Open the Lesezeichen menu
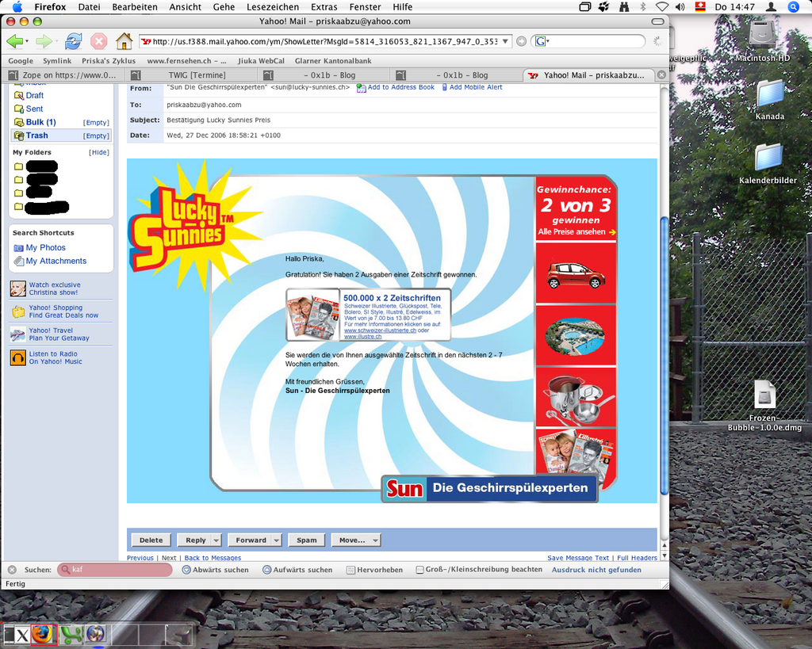The height and width of the screenshot is (649, 812). pyautogui.click(x=273, y=6)
